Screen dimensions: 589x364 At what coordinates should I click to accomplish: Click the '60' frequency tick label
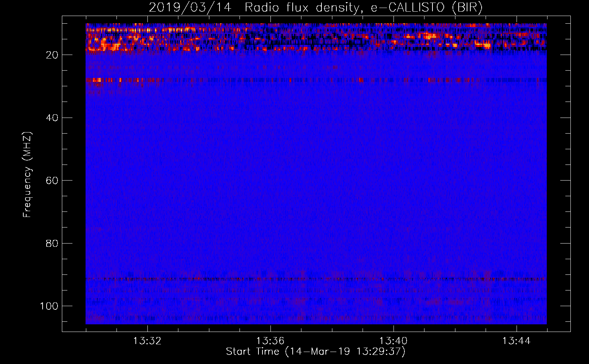pos(52,181)
